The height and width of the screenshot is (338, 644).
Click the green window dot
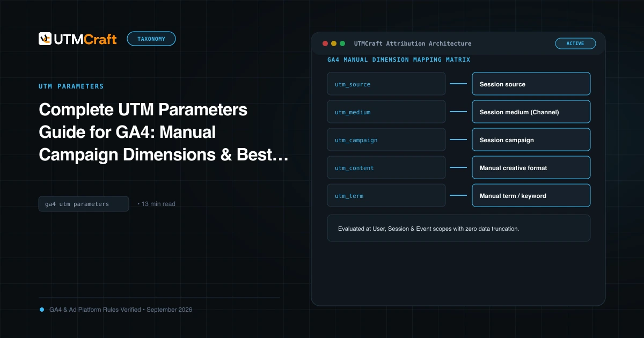coord(342,43)
